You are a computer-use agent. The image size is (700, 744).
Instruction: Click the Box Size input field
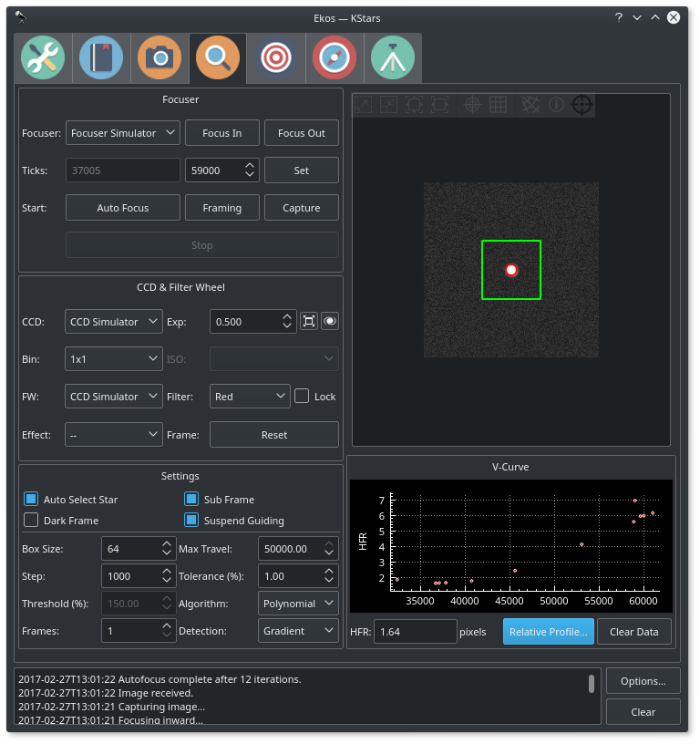pyautogui.click(x=129, y=549)
